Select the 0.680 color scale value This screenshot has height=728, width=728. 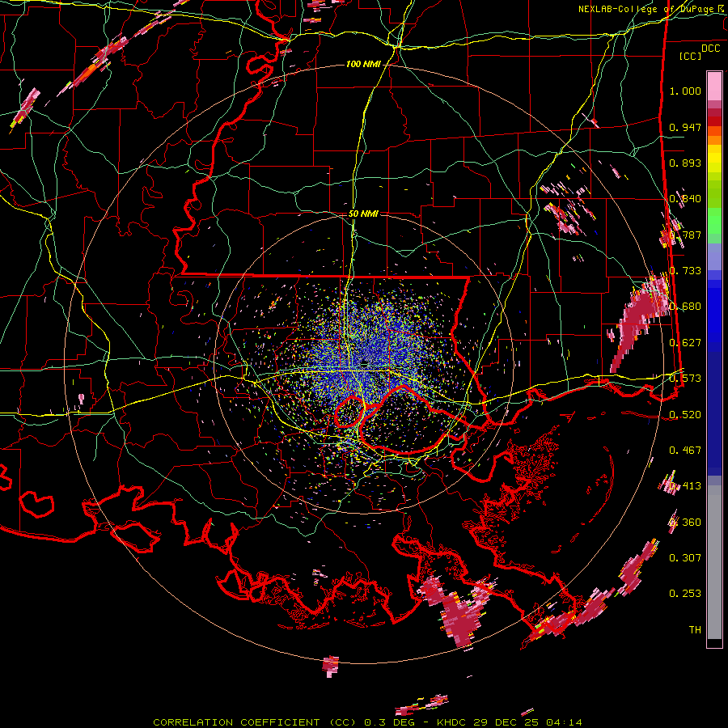tap(685, 307)
